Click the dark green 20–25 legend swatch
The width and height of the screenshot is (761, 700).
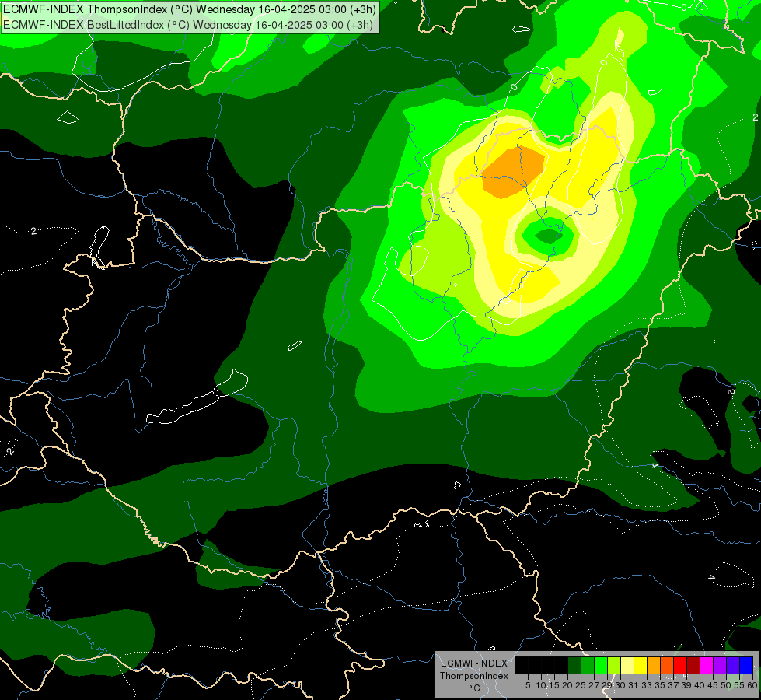tap(574, 665)
